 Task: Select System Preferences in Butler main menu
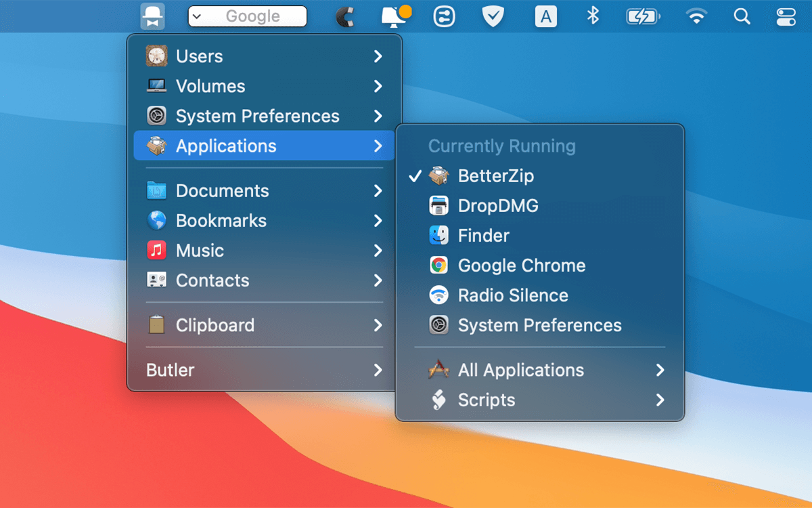point(264,116)
